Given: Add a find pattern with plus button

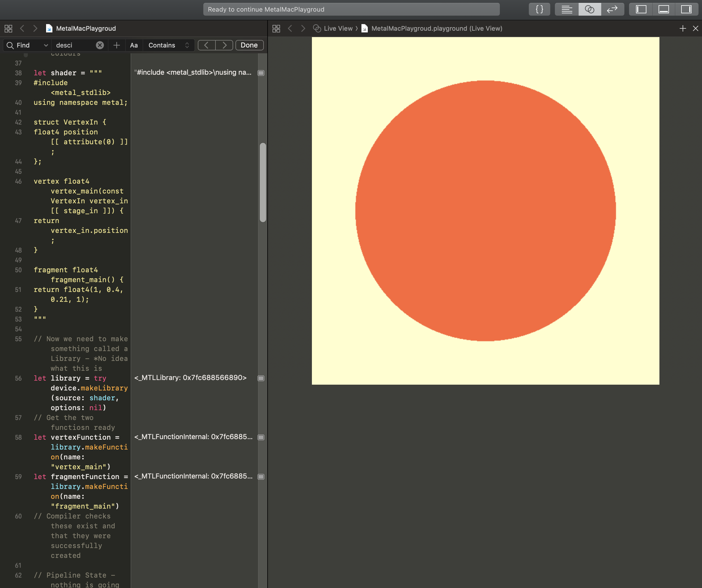Looking at the screenshot, I should [116, 45].
